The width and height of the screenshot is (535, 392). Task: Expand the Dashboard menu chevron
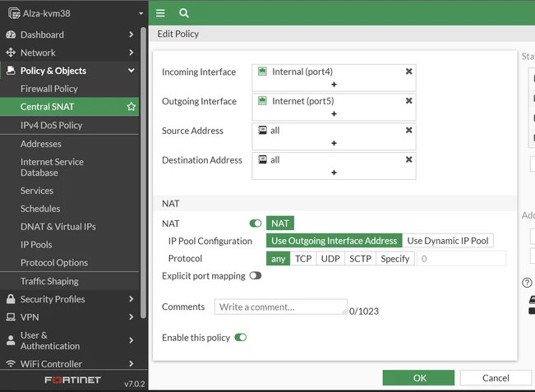coord(131,35)
